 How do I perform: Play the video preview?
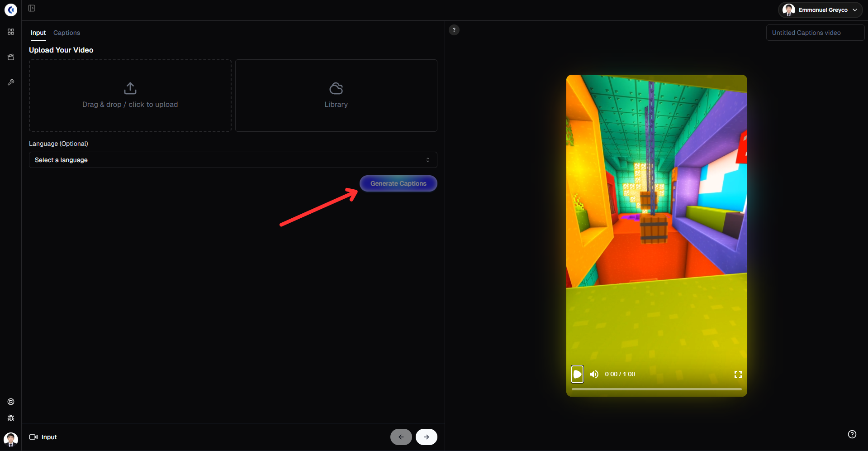pos(577,374)
